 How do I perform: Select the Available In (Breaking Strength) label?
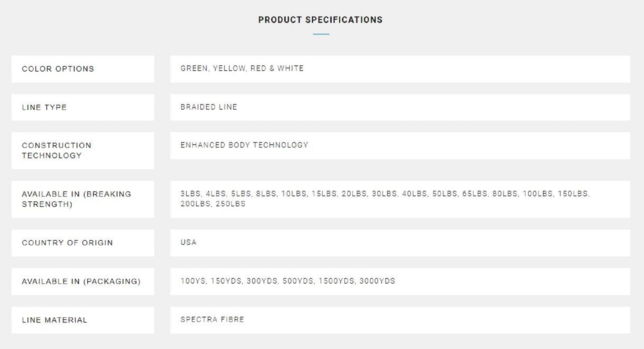[77, 199]
